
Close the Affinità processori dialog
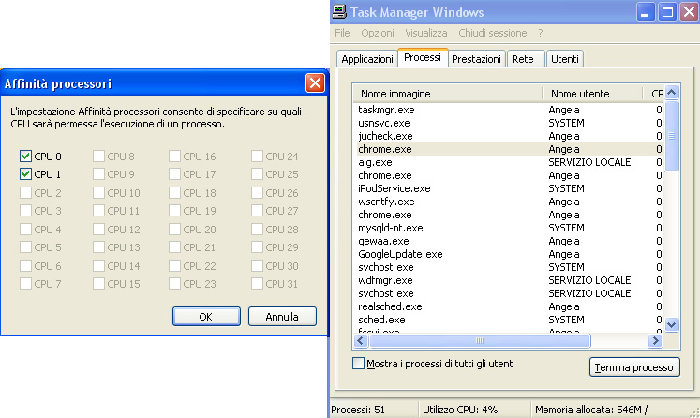(x=315, y=83)
